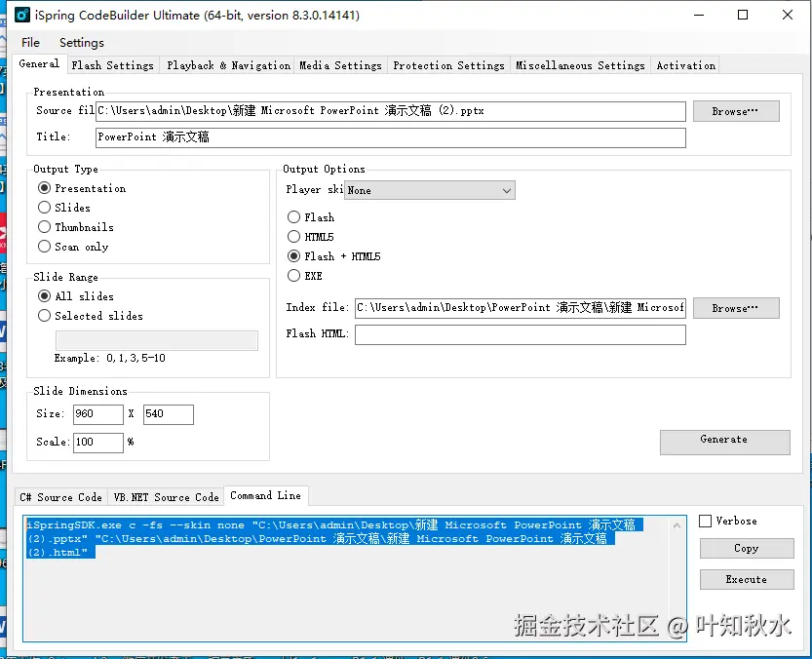The width and height of the screenshot is (812, 659).
Task: Click the Source file path field
Action: pyautogui.click(x=391, y=111)
